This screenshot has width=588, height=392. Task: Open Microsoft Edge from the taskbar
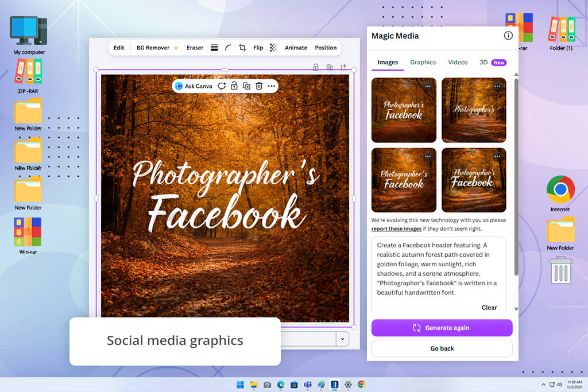point(280,385)
